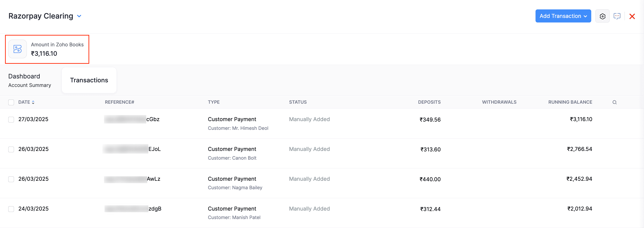This screenshot has height=228, width=644.
Task: Close the Razorpay Clearing view
Action: click(632, 16)
